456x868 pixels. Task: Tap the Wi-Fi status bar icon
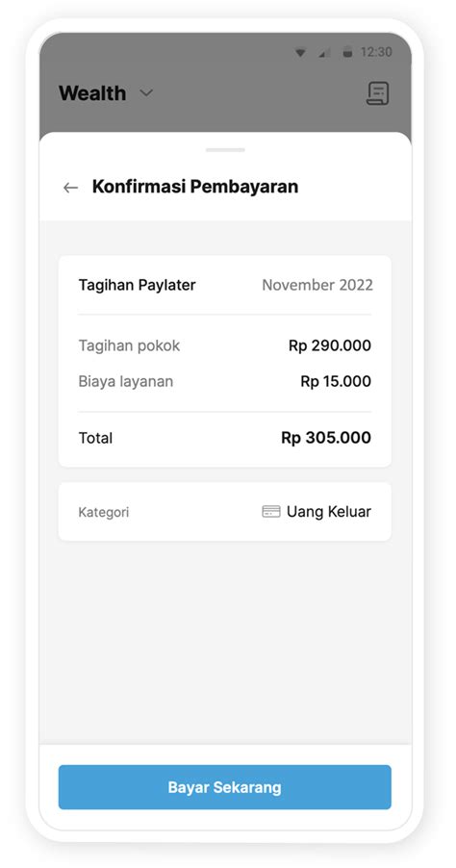tap(300, 53)
